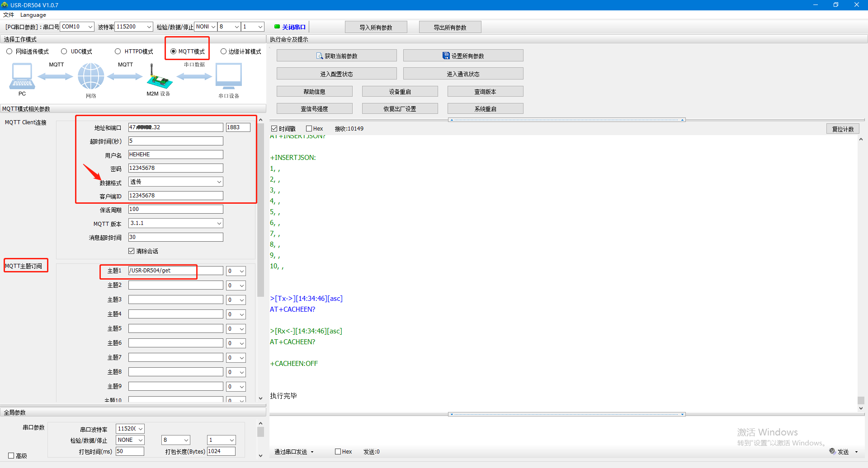Click the green 关闭串口 indicator icon
Image resolution: width=868 pixels, height=468 pixels.
coord(277,27)
